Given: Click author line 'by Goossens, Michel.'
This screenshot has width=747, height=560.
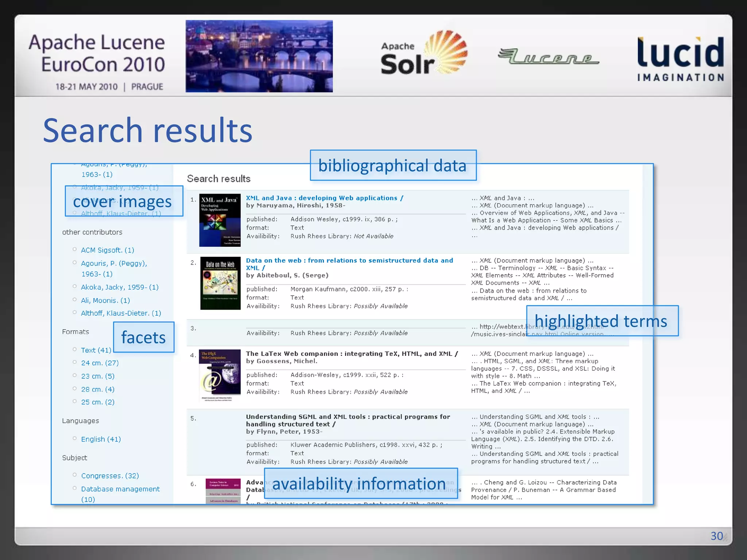Looking at the screenshot, I should 282,361.
